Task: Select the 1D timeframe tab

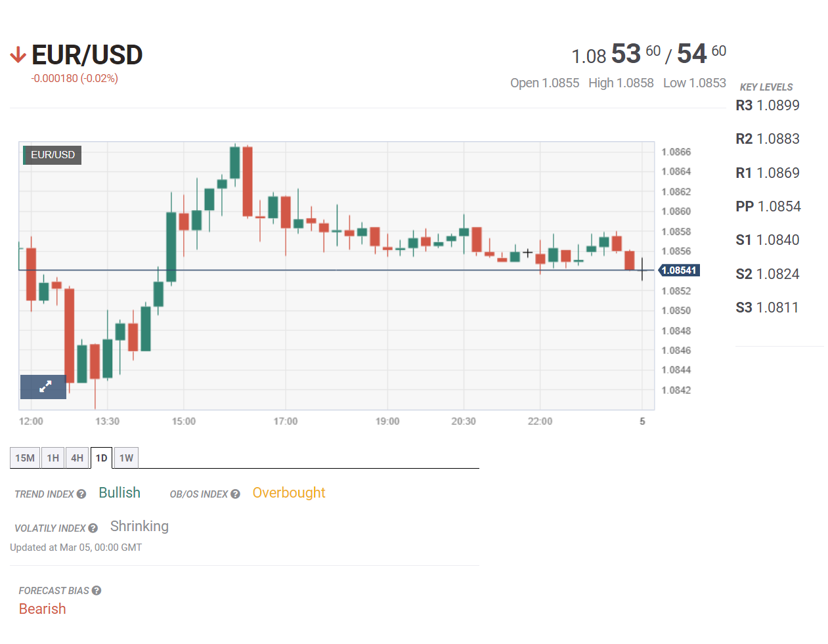Action: (101, 458)
